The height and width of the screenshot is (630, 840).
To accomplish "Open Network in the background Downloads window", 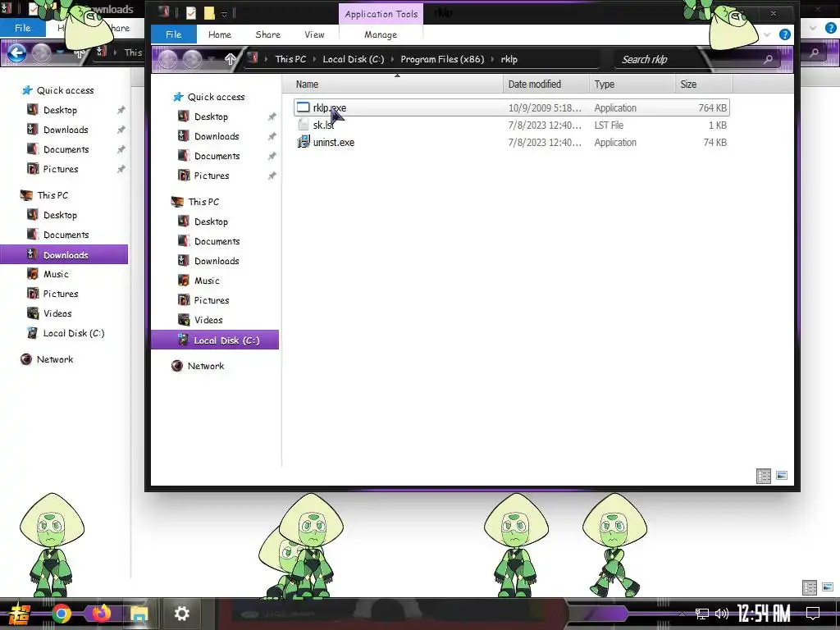I will pos(55,359).
